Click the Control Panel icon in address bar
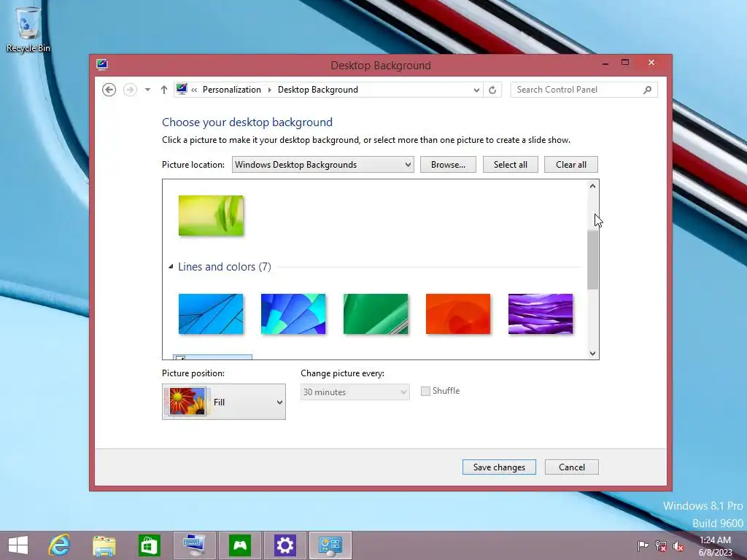 tap(182, 89)
